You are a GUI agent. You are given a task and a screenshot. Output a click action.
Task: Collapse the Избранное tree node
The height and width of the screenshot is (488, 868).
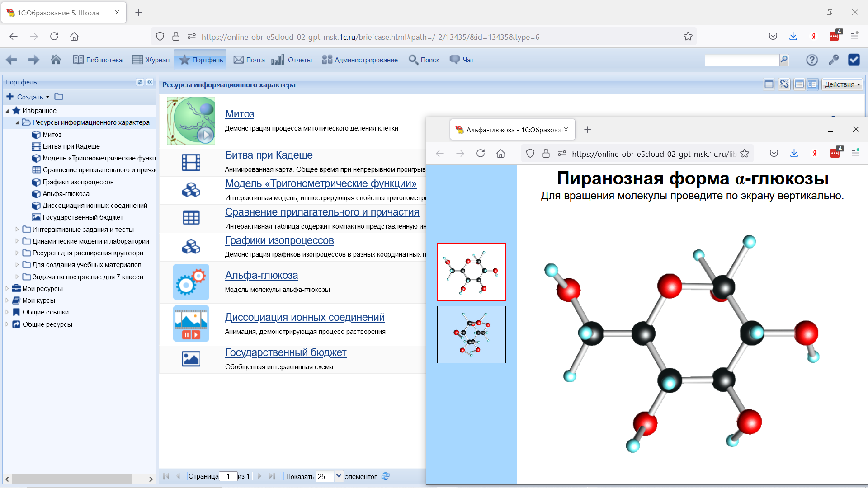point(8,111)
